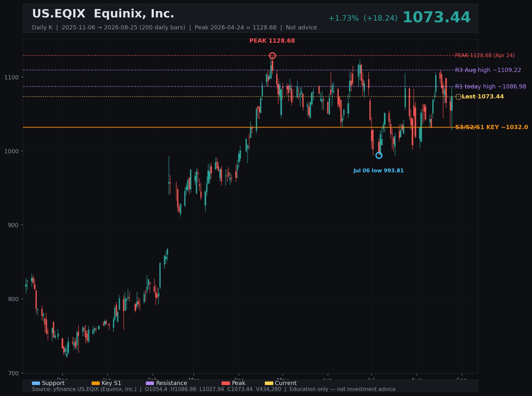Click the purple Resistance legend swatch

point(150,383)
